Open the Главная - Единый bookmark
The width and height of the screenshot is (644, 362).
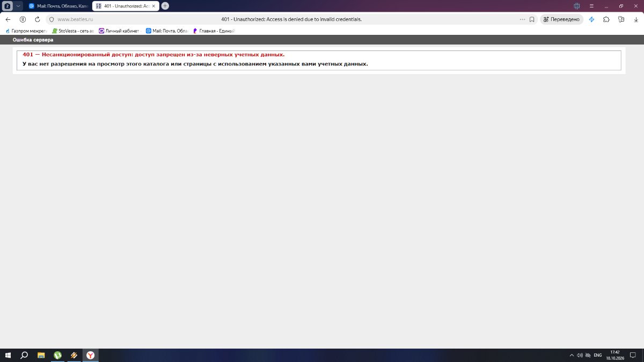[x=214, y=31]
